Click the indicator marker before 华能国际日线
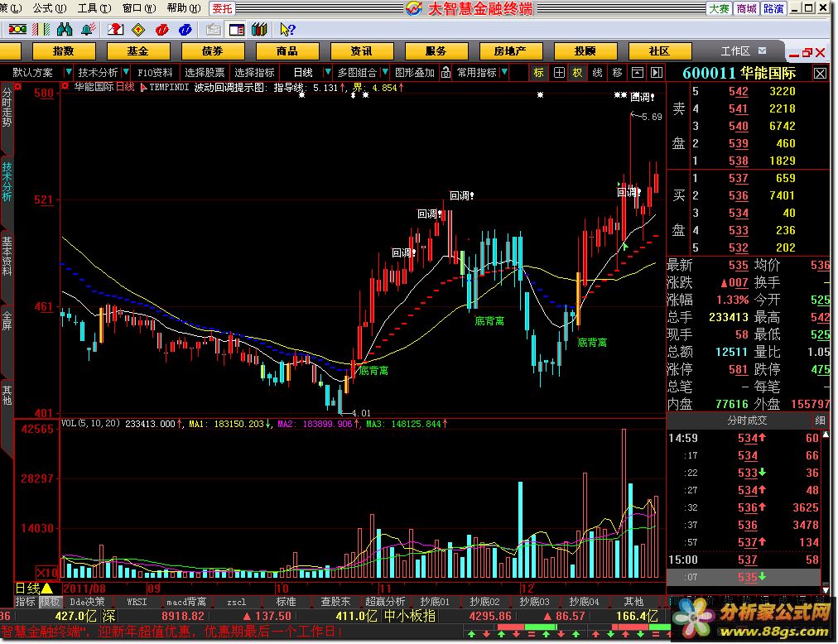838x644 pixels. coord(65,86)
